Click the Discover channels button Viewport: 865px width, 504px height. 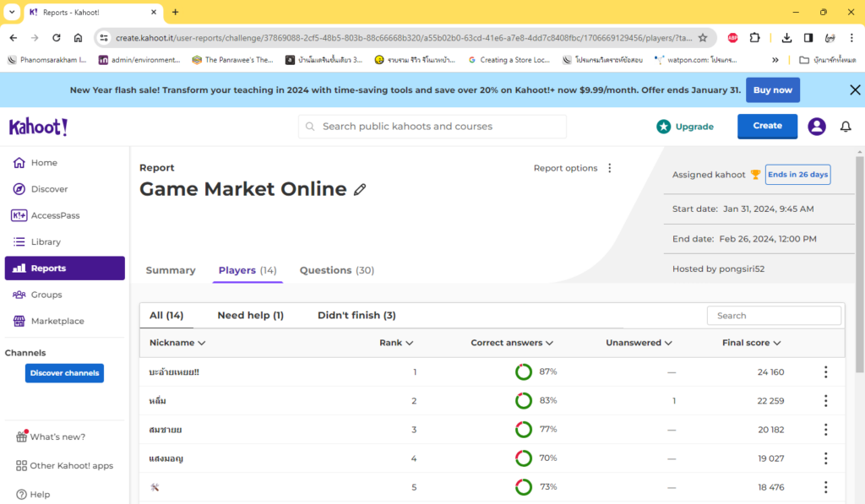pyautogui.click(x=64, y=373)
